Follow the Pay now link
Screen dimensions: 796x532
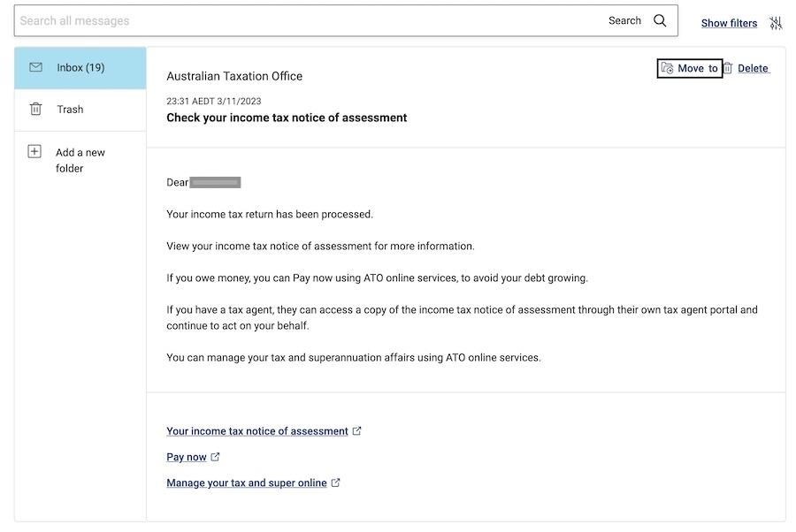(187, 457)
